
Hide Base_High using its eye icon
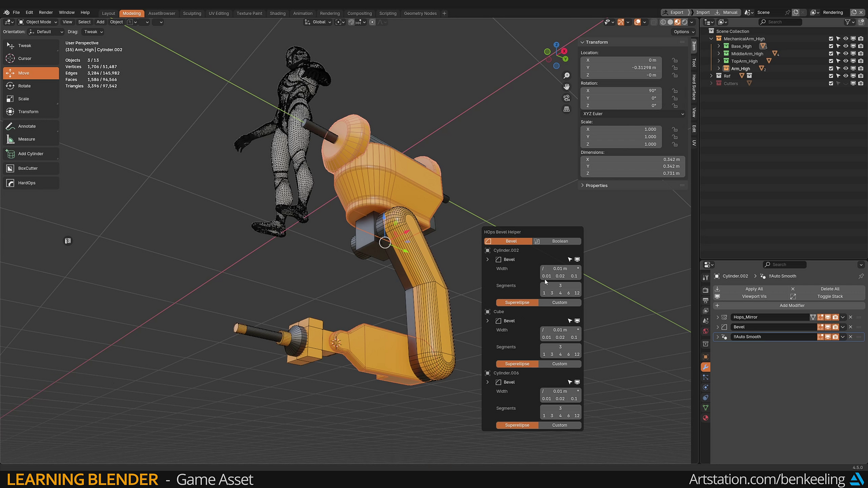click(845, 46)
